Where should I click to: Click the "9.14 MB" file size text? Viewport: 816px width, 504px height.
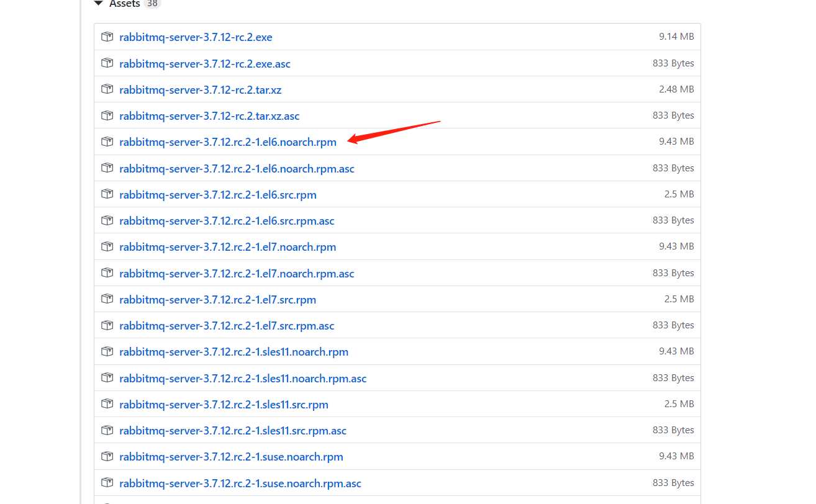point(676,37)
